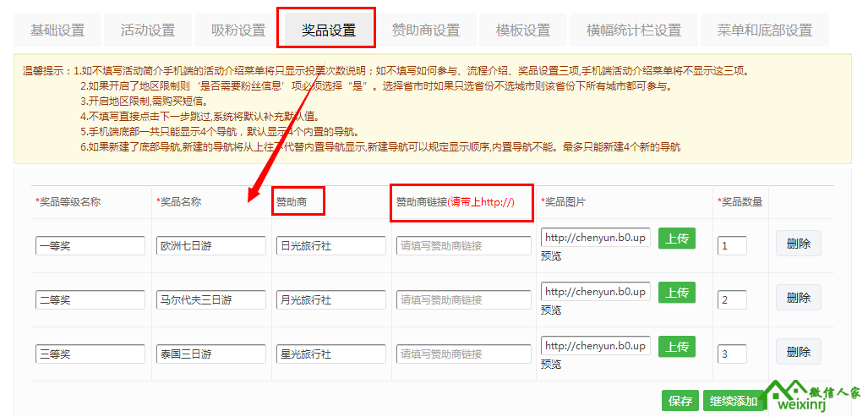Viewport: 868px width, 417px height.
Task: Click the 预览 link under 一等奖 image
Action: pos(551,255)
